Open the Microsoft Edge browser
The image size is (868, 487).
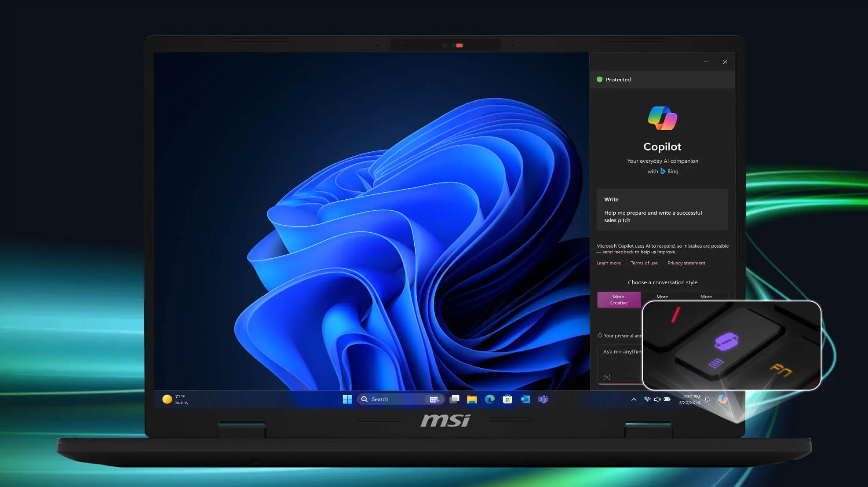click(489, 399)
